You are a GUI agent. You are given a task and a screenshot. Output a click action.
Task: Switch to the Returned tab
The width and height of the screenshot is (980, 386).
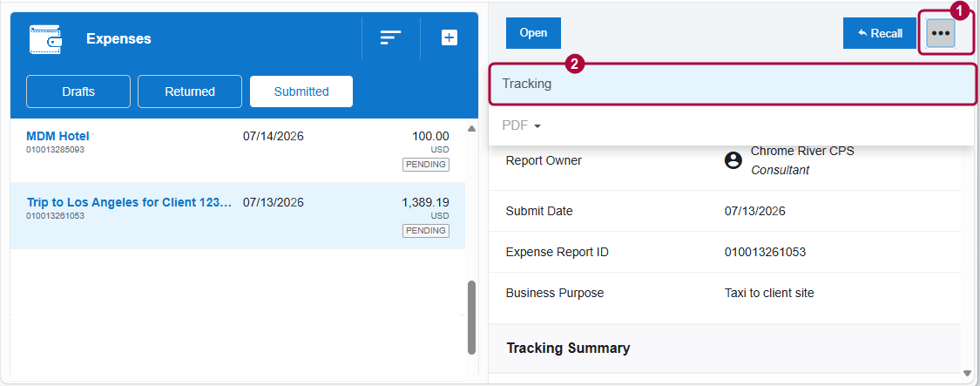189,91
